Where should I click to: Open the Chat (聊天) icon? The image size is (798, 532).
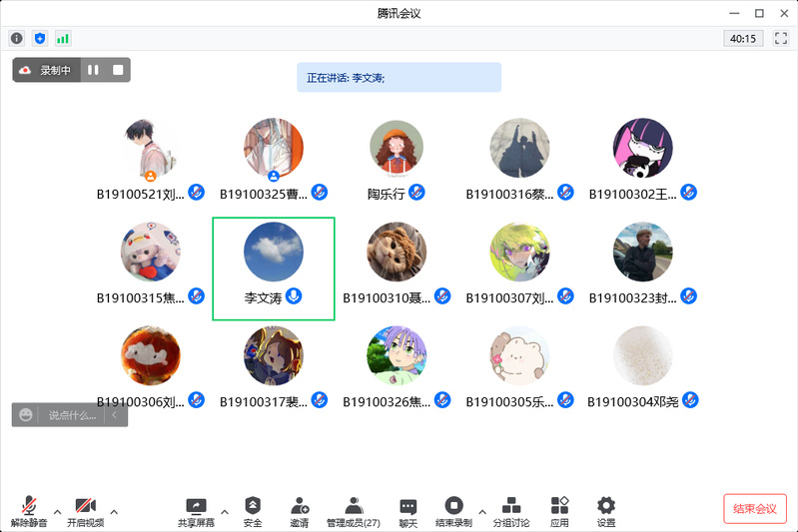click(408, 512)
